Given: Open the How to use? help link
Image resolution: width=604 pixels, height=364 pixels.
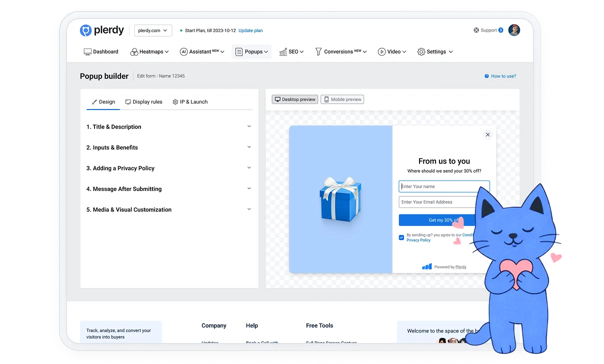Looking at the screenshot, I should (x=500, y=76).
